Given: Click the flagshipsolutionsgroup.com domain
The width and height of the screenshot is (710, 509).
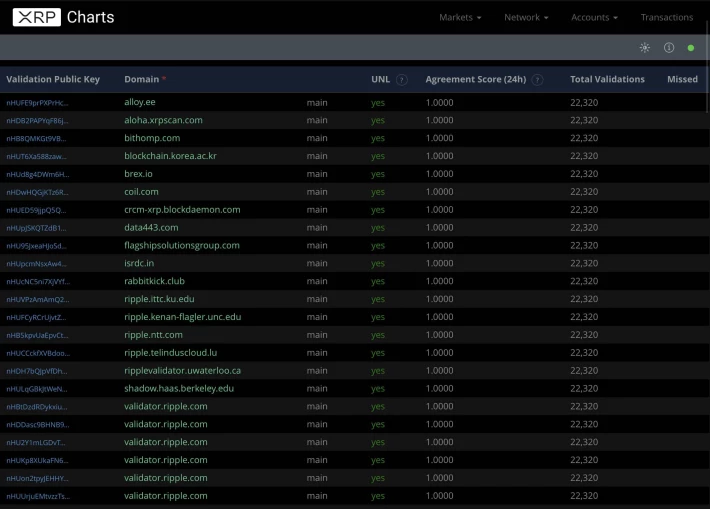Looking at the screenshot, I should pos(182,245).
